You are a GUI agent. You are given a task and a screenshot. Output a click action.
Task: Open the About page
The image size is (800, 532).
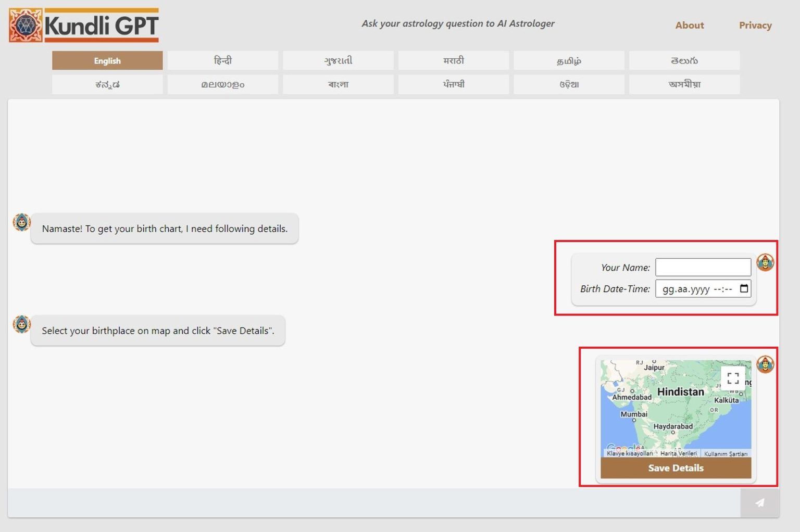tap(690, 24)
